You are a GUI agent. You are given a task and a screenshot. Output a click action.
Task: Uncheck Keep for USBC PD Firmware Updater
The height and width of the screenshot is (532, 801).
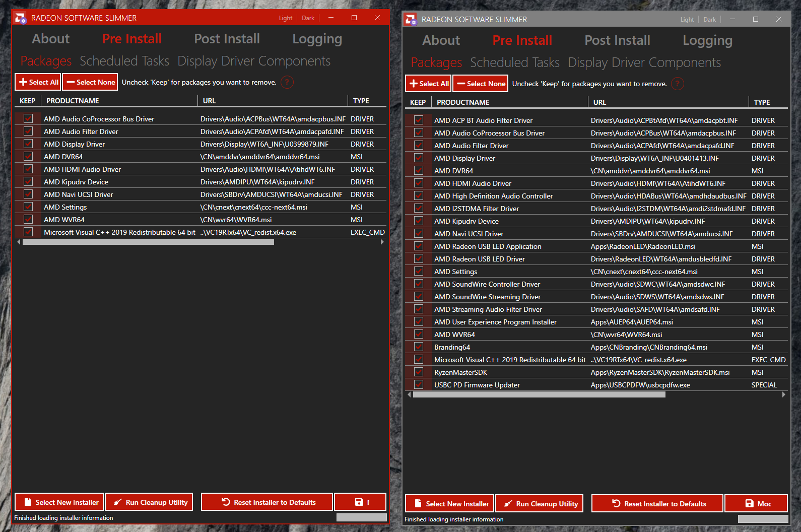[x=419, y=384]
